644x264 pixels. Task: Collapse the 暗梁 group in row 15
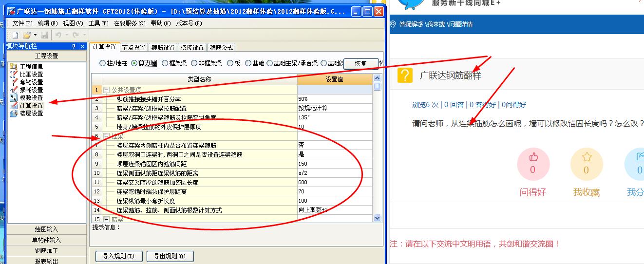click(106, 220)
